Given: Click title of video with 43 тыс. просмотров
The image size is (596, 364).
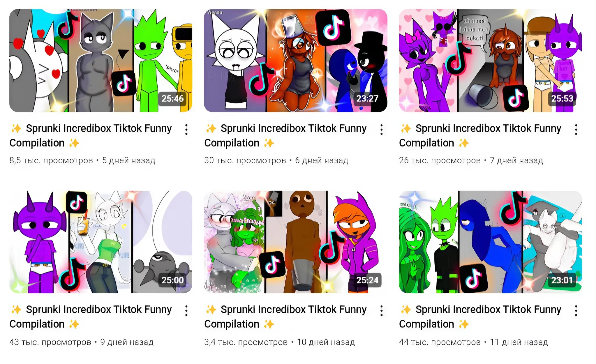Looking at the screenshot, I should (91, 317).
